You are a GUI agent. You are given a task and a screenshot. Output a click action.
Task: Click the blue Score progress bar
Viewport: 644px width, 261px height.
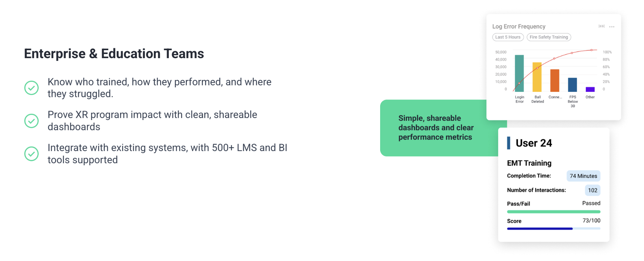[x=554, y=228]
